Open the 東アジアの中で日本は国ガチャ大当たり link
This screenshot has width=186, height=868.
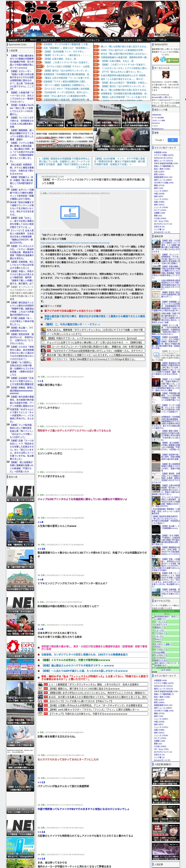73,311
